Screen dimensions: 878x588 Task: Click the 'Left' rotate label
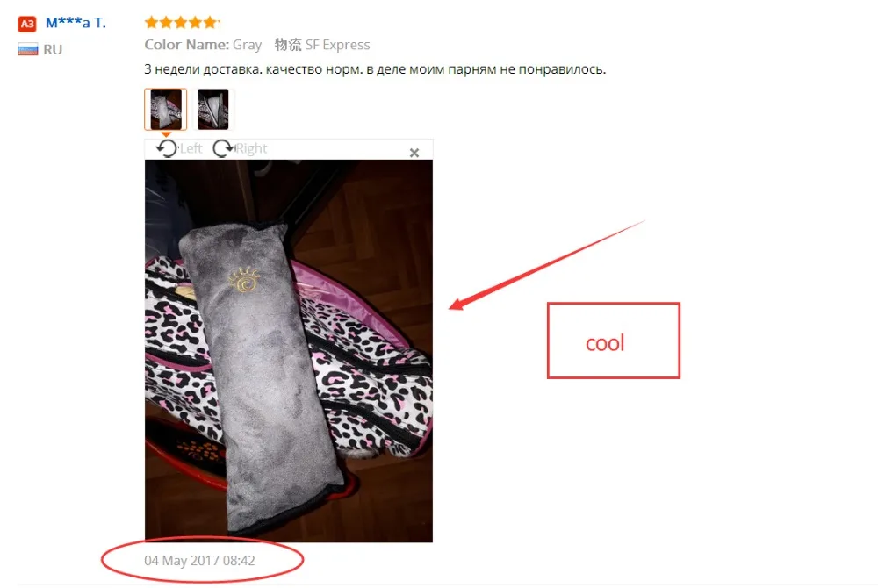click(191, 148)
